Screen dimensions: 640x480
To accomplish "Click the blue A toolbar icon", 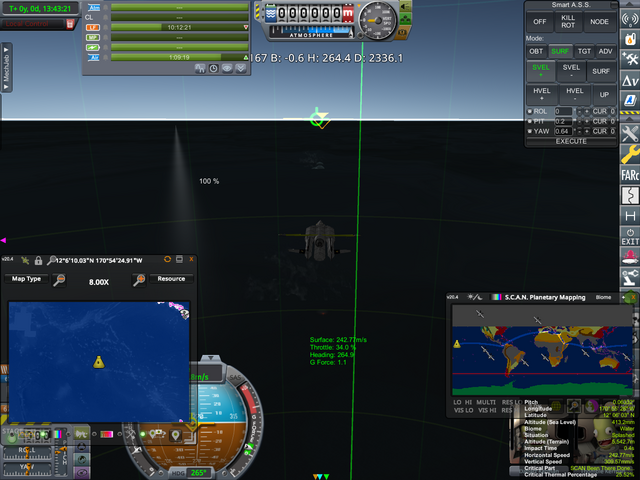I will pos(630,100).
